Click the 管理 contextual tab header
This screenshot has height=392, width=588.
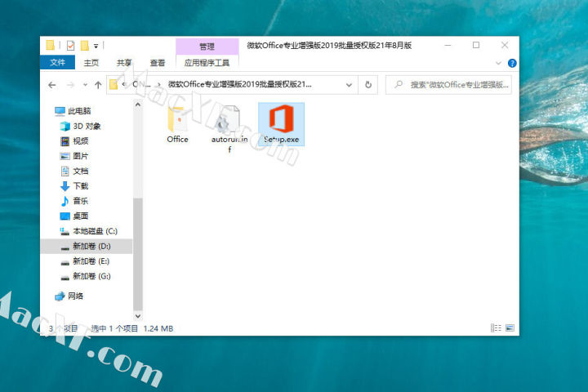(x=207, y=47)
